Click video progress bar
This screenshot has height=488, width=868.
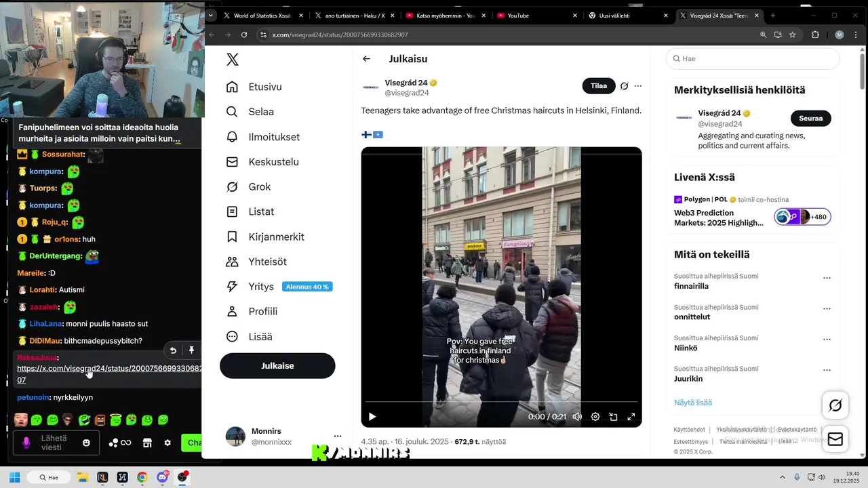click(x=501, y=402)
